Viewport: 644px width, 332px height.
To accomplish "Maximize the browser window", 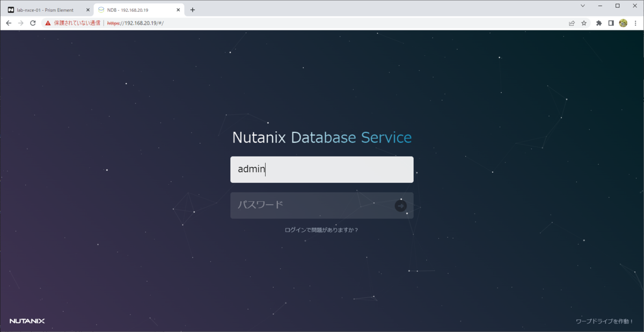I will 618,5.
